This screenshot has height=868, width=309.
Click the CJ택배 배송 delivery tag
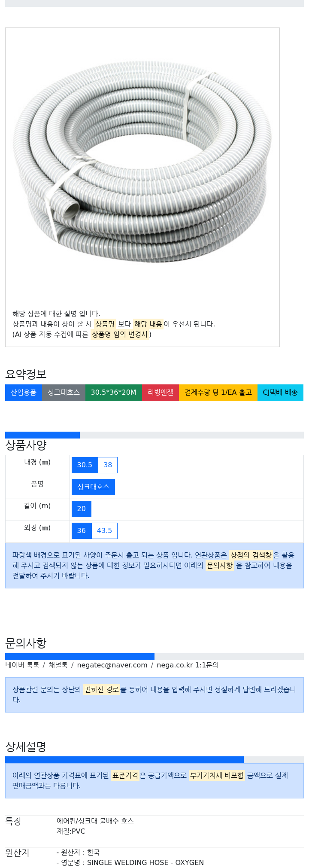point(280,393)
